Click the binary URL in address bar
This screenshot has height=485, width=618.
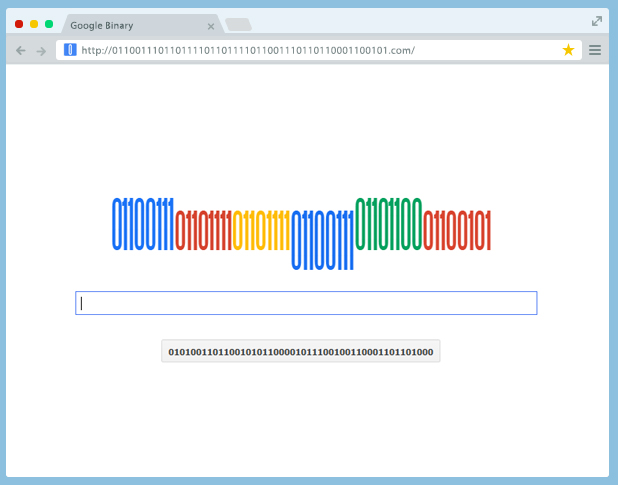(248, 50)
